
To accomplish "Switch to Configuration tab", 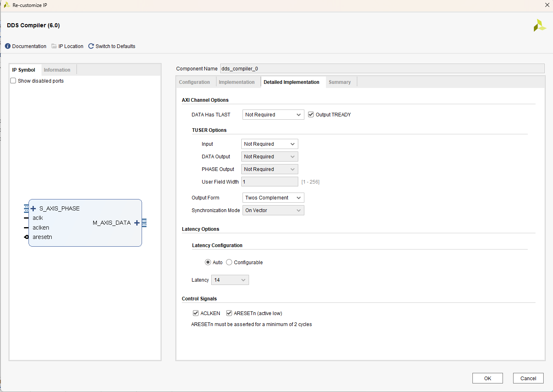I will coord(195,82).
